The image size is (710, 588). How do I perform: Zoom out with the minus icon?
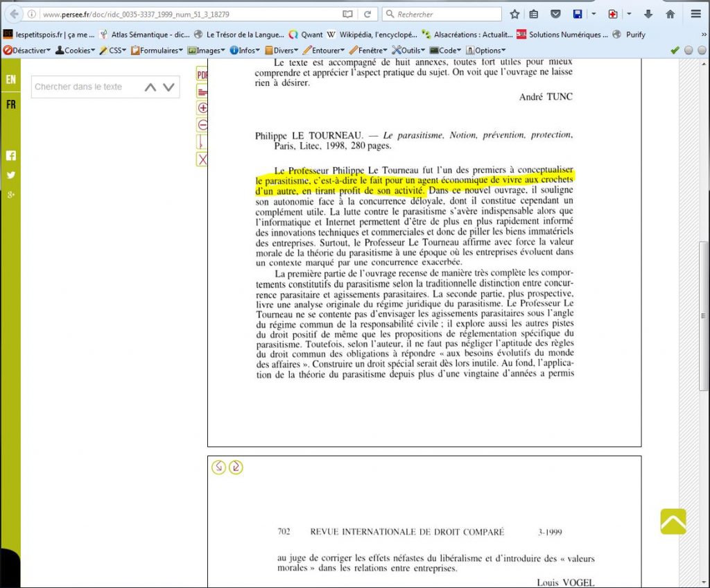(x=202, y=125)
